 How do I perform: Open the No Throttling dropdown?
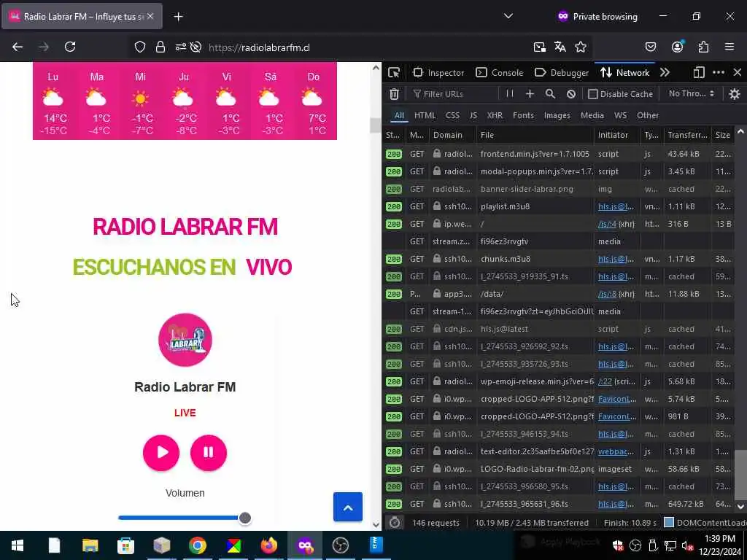coord(691,94)
